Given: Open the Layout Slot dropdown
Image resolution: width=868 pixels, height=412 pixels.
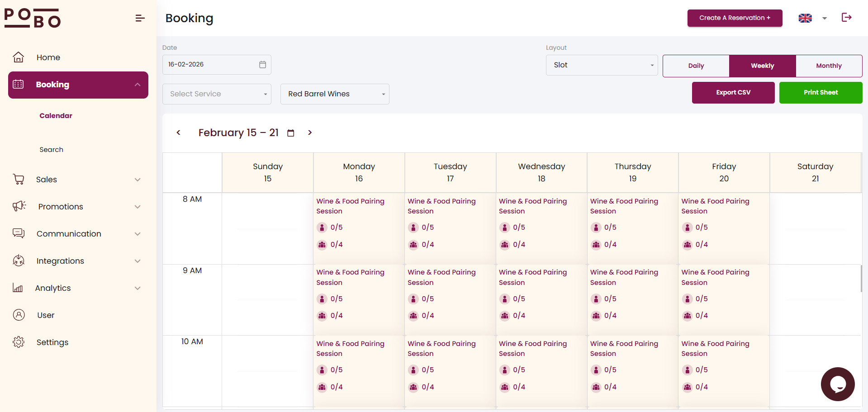Looking at the screenshot, I should click(602, 65).
